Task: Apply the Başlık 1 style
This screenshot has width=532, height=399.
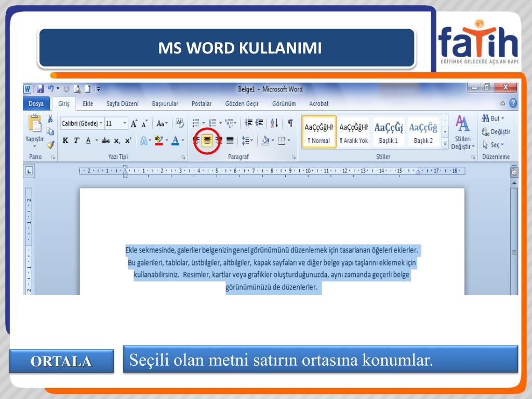Action: pyautogui.click(x=388, y=132)
